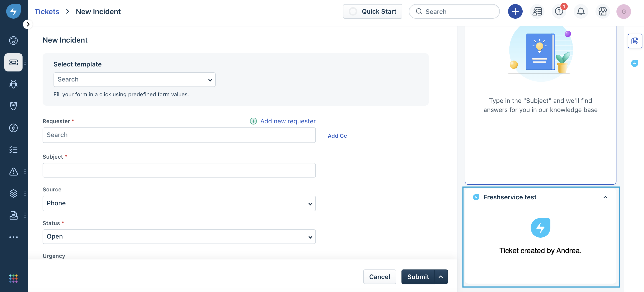Expand the Submit button options
Image resolution: width=644 pixels, height=292 pixels.
point(441,276)
